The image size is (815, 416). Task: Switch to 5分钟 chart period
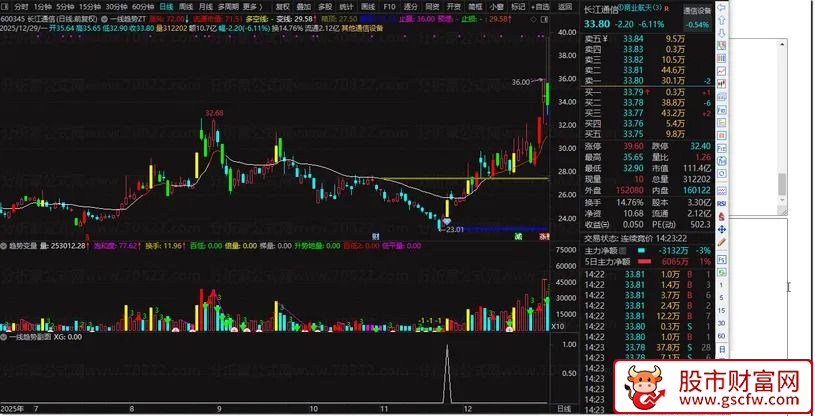tap(65, 7)
